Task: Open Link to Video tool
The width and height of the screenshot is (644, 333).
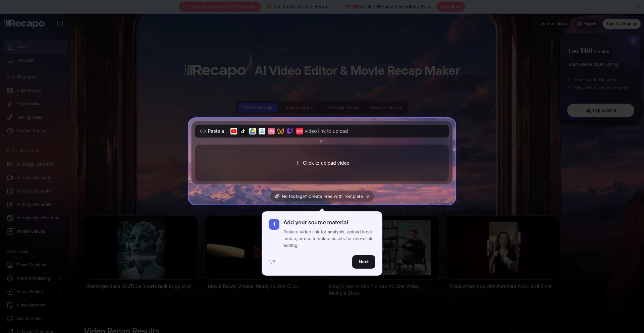Action: (35, 319)
